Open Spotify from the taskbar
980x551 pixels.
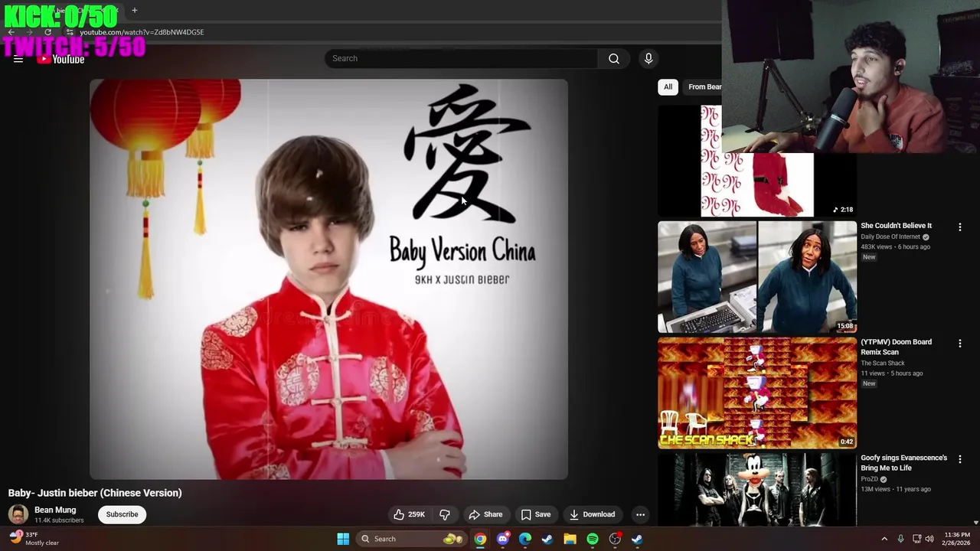tap(593, 539)
